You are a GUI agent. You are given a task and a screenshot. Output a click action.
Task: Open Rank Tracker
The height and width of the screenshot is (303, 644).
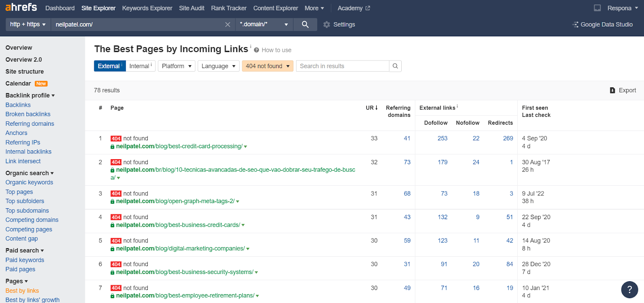(229, 8)
